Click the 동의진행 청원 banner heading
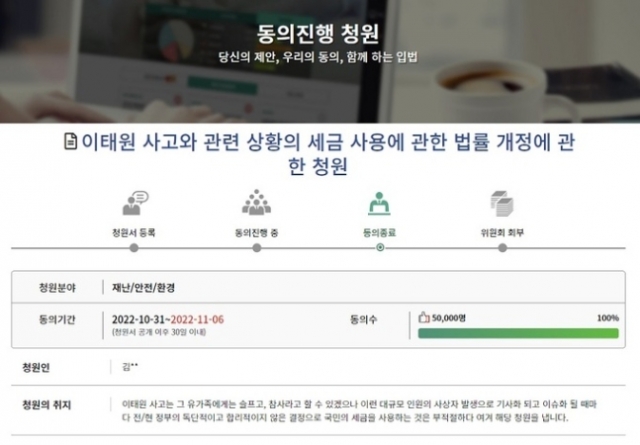 (x=318, y=33)
